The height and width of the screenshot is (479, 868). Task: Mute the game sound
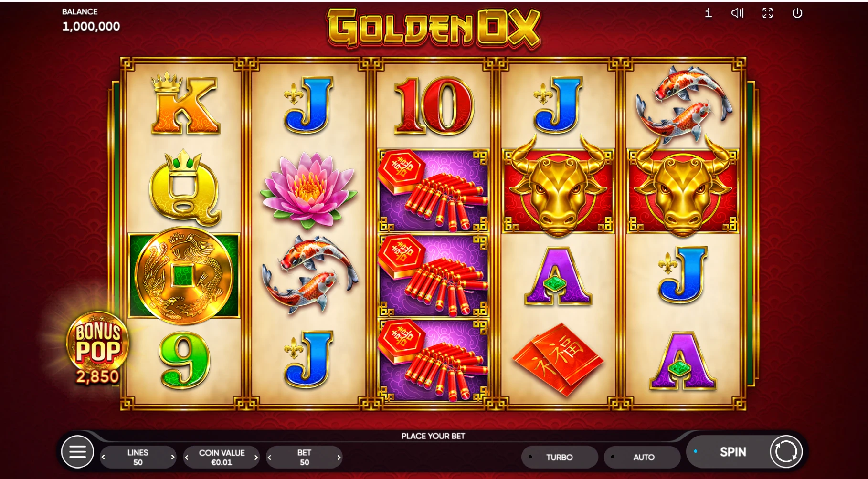738,13
